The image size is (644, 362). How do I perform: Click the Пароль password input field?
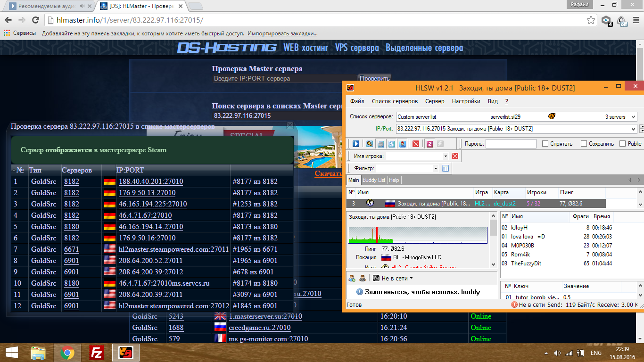pyautogui.click(x=511, y=144)
